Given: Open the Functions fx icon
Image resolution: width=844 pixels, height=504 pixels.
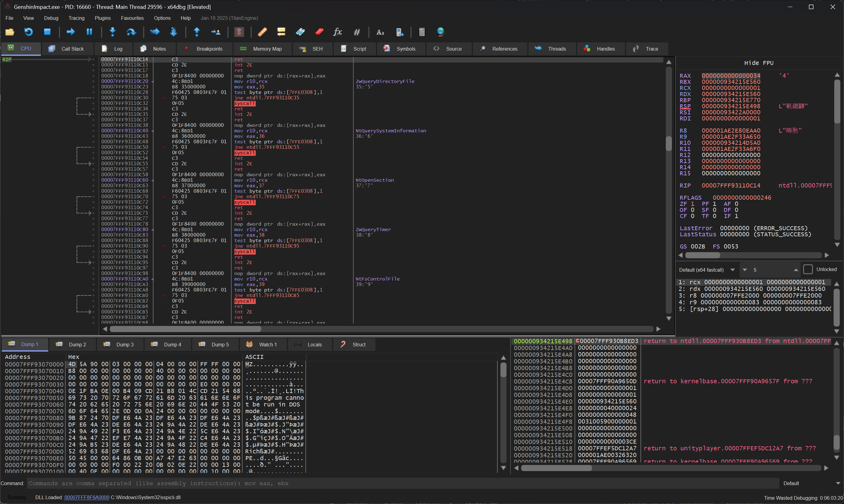Looking at the screenshot, I should coord(337,32).
